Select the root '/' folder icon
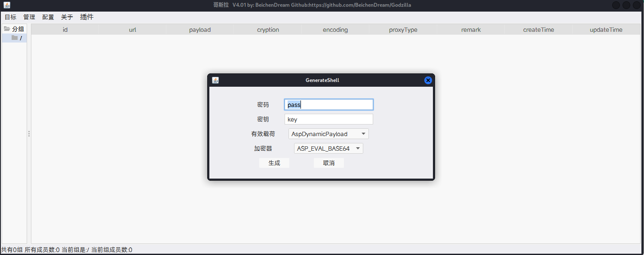 point(15,38)
